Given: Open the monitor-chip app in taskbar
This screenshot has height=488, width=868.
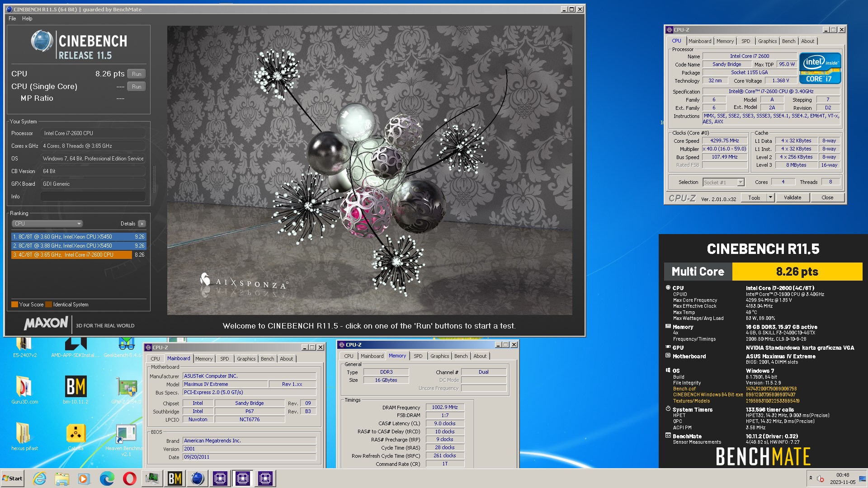Looking at the screenshot, I should click(152, 479).
